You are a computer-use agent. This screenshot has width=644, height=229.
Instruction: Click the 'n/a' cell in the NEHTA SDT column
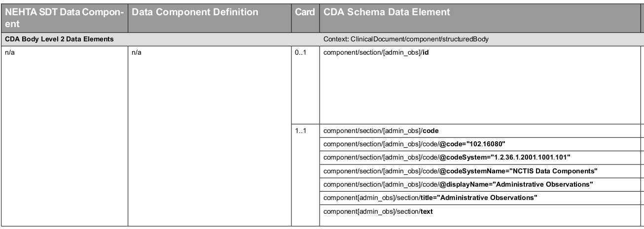click(x=9, y=53)
